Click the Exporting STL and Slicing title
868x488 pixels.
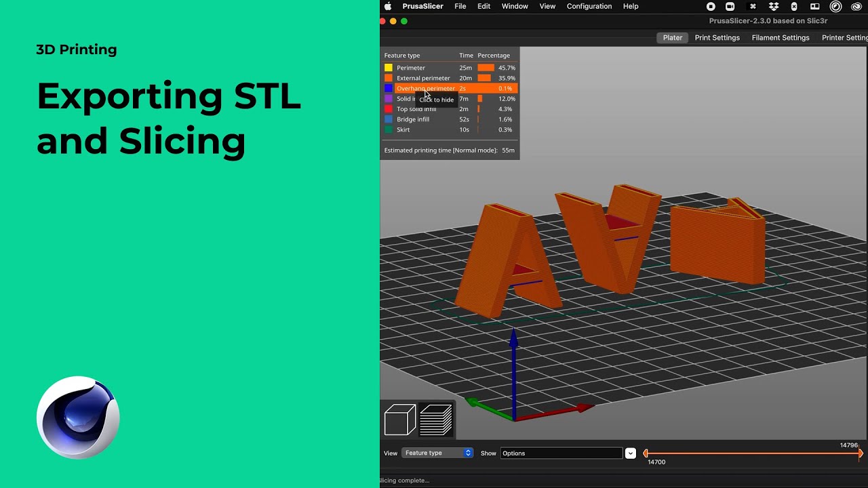(x=169, y=118)
